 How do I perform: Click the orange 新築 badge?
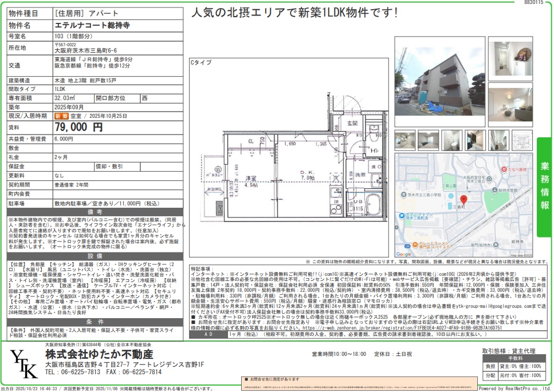click(x=61, y=116)
